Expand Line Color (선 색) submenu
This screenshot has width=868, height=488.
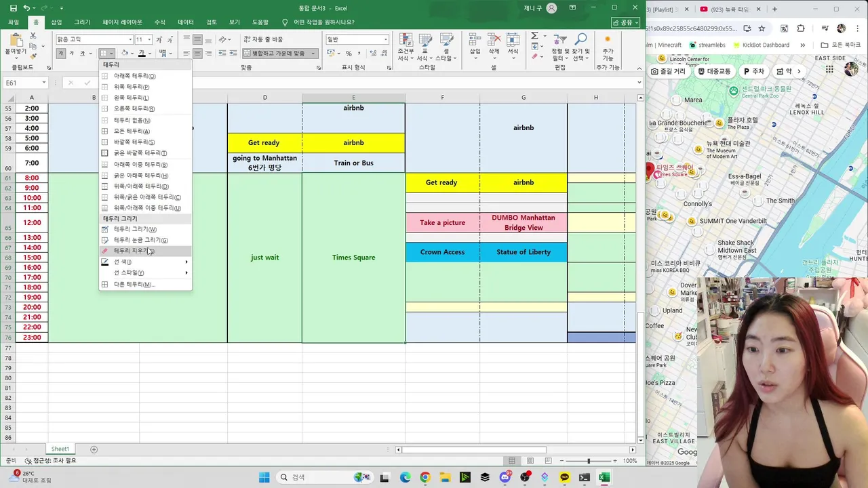(x=145, y=262)
